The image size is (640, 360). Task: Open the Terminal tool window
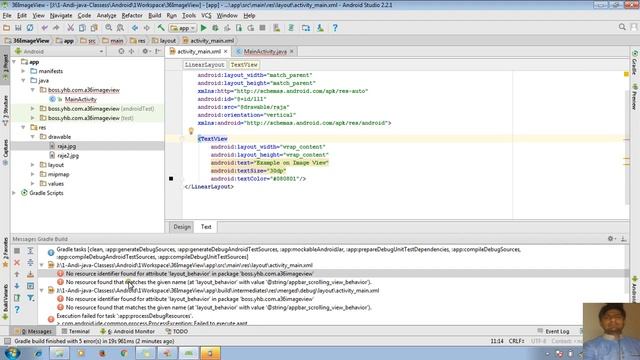[76, 331]
